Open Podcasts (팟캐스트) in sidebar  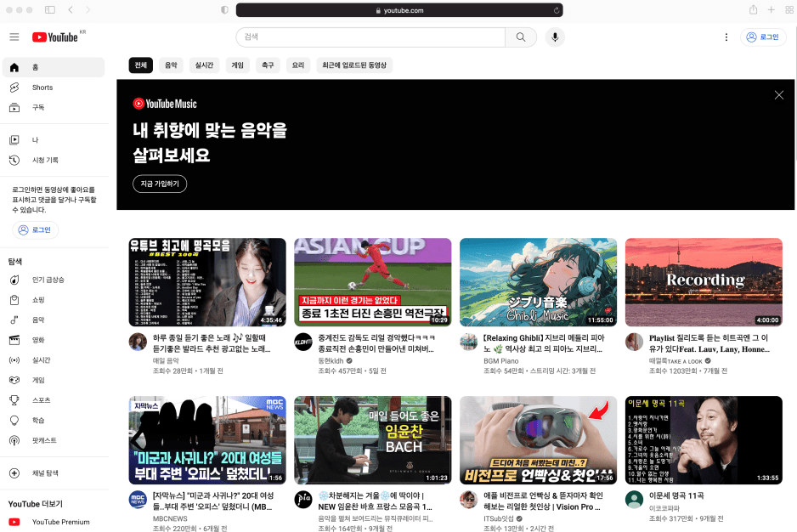coord(54,440)
